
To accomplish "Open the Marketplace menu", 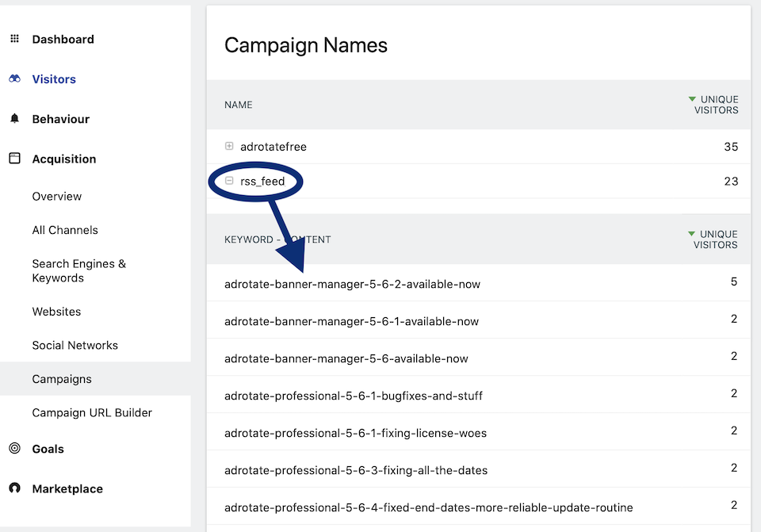I will pos(67,488).
